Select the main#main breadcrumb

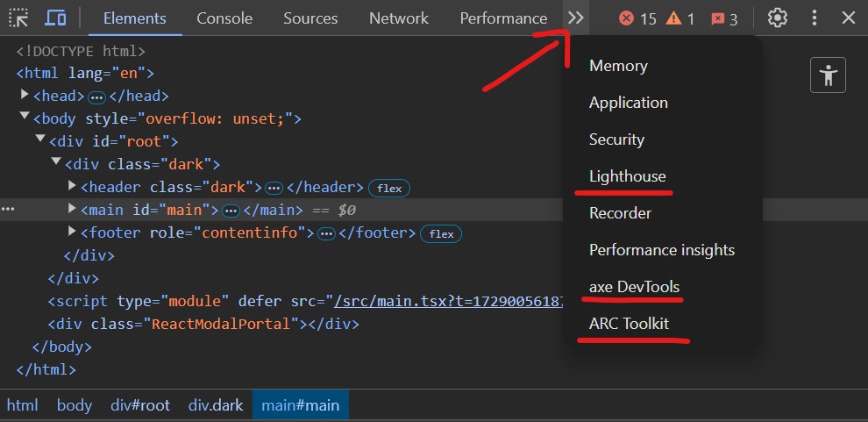pyautogui.click(x=301, y=405)
